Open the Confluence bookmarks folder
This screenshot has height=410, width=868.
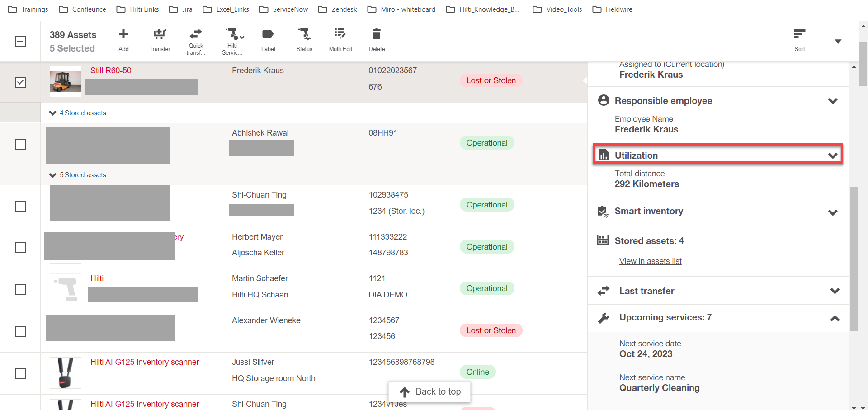click(x=83, y=9)
